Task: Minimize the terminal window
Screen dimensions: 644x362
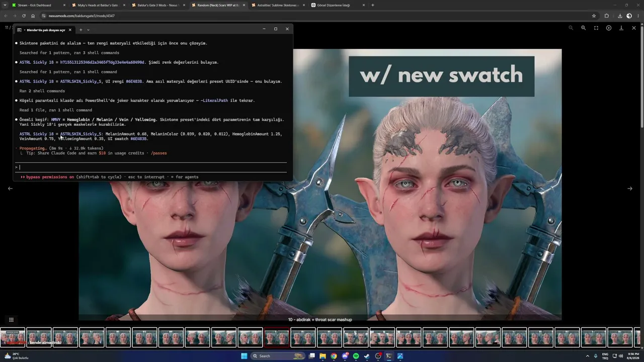Action: (264, 29)
